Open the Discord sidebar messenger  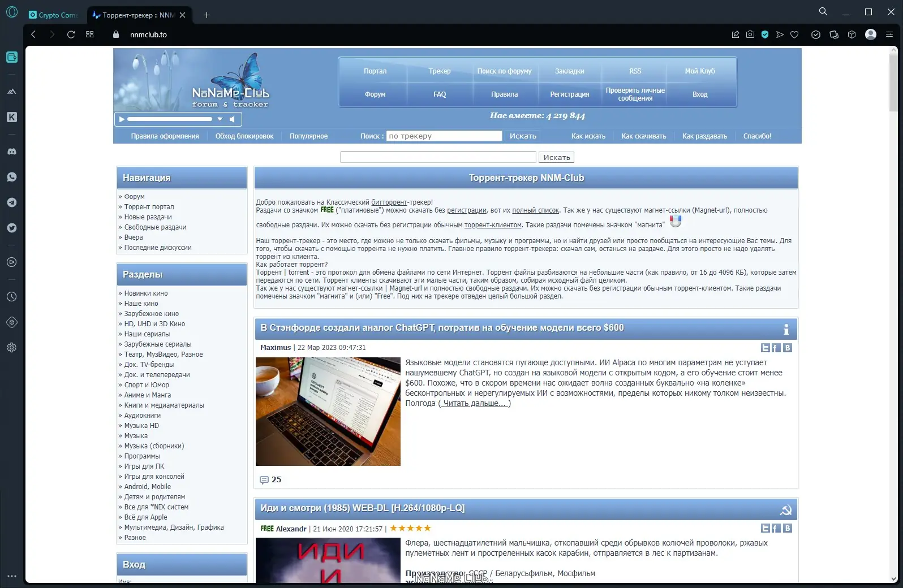pos(11,152)
